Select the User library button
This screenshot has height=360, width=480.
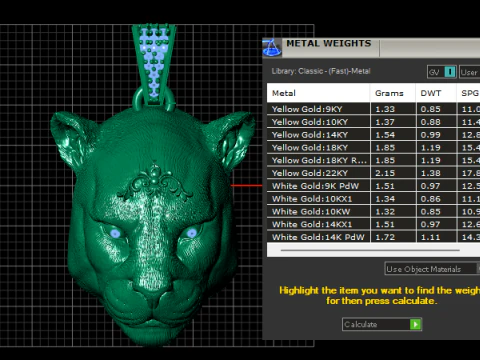(470, 72)
